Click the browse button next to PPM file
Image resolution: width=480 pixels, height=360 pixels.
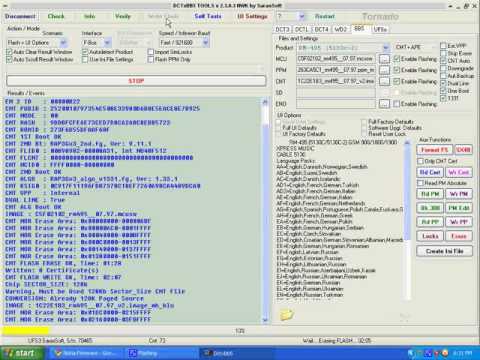tap(384, 70)
